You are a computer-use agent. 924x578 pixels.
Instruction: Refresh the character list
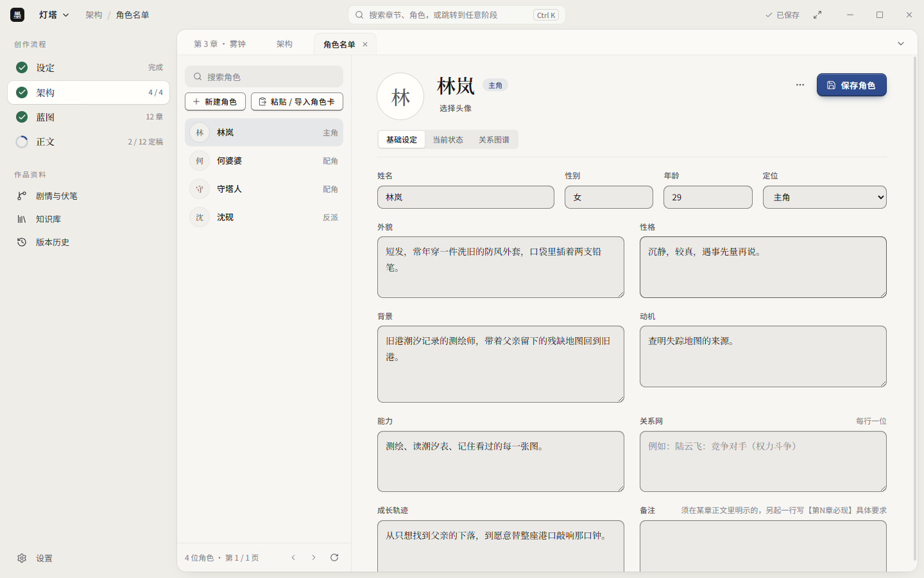(x=334, y=557)
